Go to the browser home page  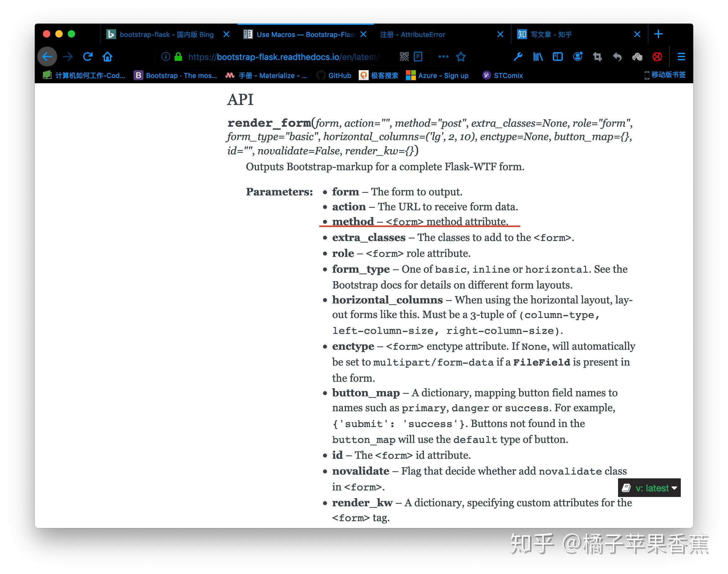[x=107, y=57]
